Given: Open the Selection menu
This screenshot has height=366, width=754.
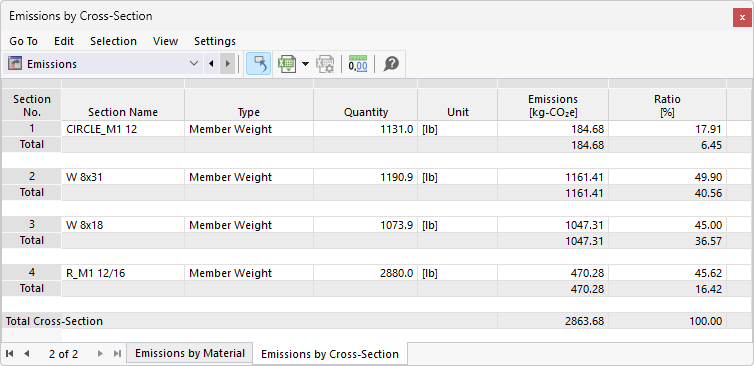Looking at the screenshot, I should pos(113,41).
